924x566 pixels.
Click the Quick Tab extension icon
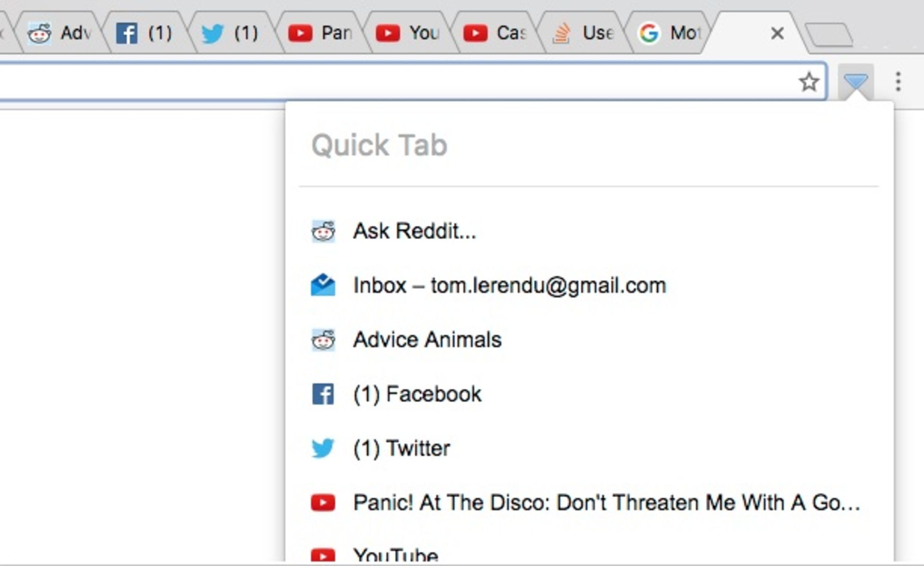[x=856, y=82]
